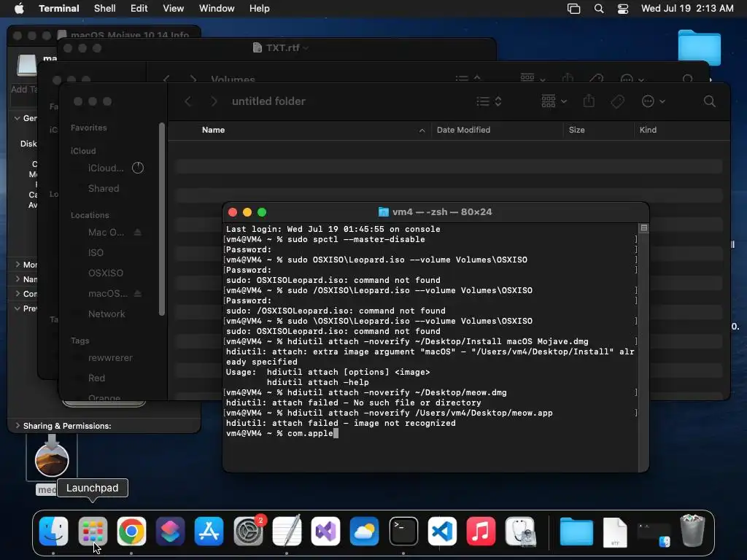
Task: Open Control Center in the menu bar
Action: [623, 9]
